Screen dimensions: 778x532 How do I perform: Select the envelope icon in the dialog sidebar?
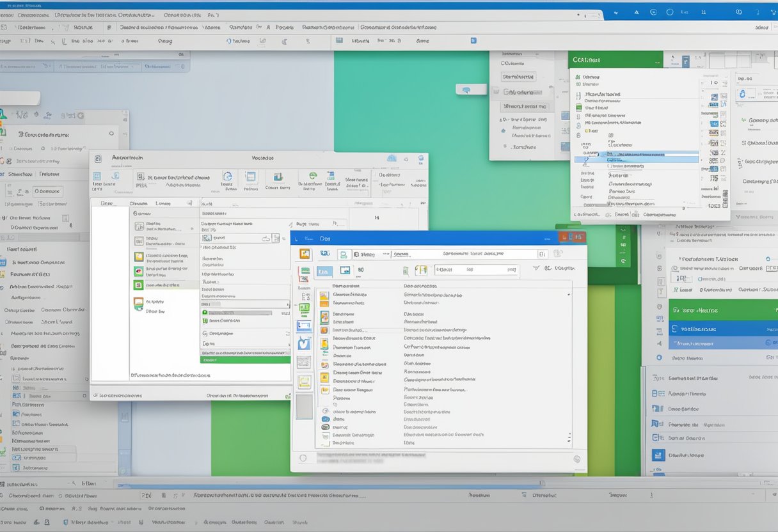[305, 324]
